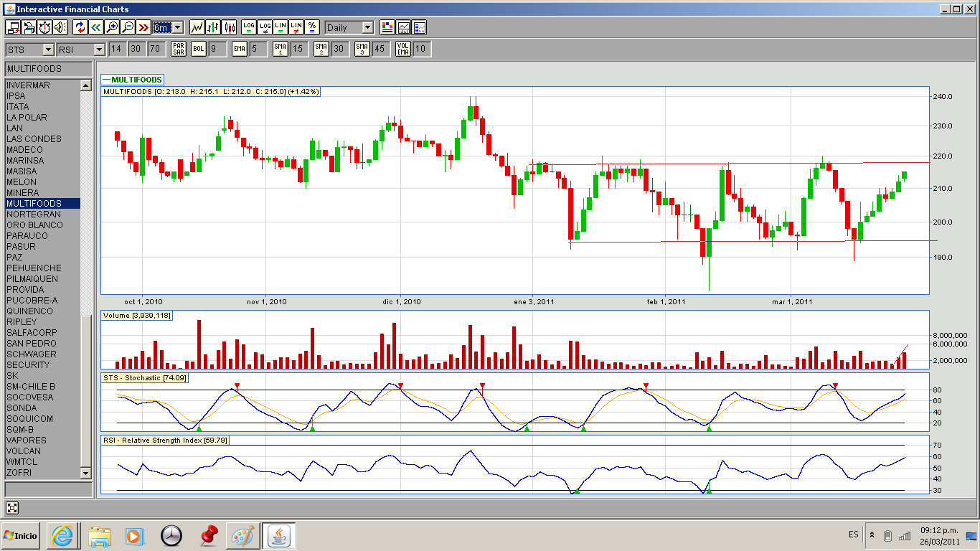The image size is (980, 551).
Task: Click the stopwatch timer icon
Action: coord(44,27)
